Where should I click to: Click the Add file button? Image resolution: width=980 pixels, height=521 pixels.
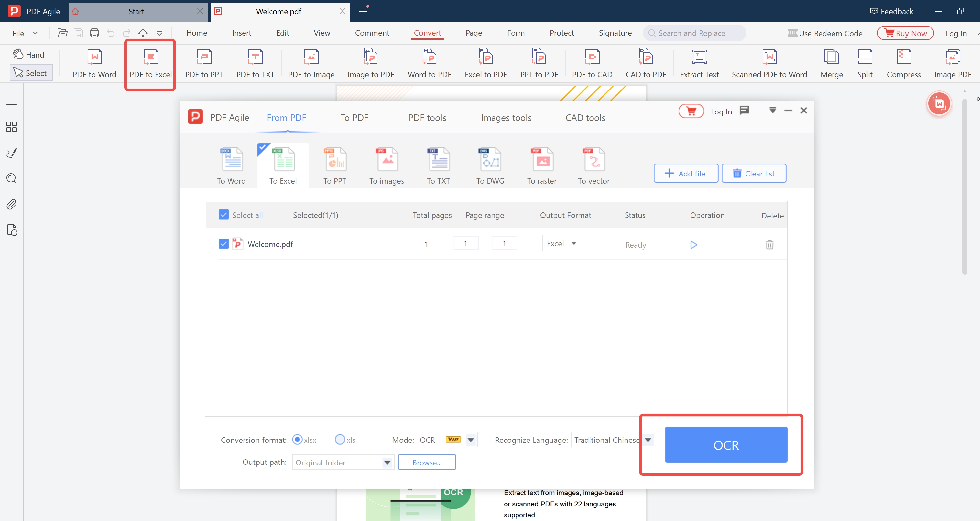(686, 174)
